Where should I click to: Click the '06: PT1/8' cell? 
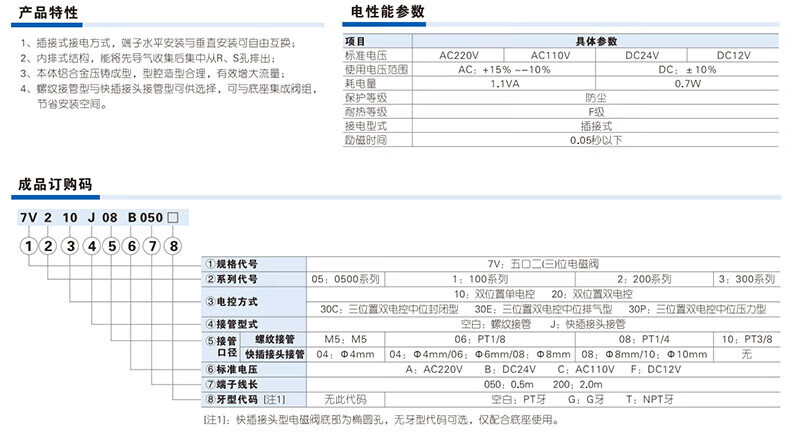pyautogui.click(x=480, y=339)
